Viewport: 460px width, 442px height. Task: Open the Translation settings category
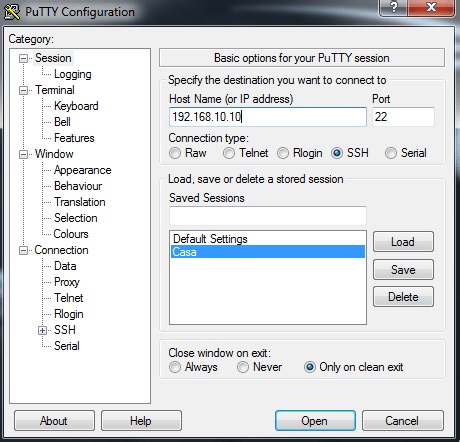pyautogui.click(x=80, y=202)
